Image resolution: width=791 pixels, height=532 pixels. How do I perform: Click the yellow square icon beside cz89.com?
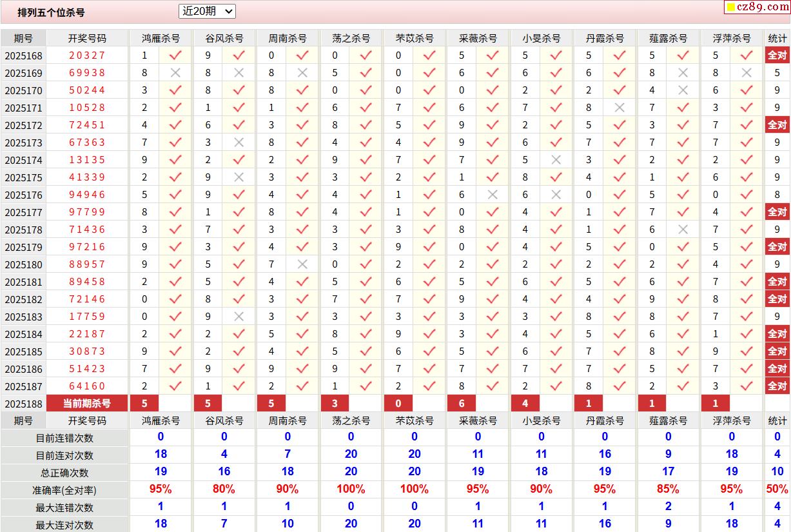(x=730, y=8)
